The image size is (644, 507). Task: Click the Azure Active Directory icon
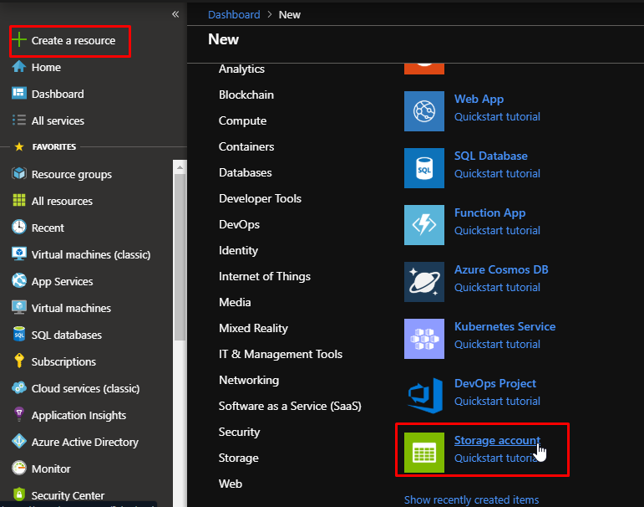tap(19, 441)
